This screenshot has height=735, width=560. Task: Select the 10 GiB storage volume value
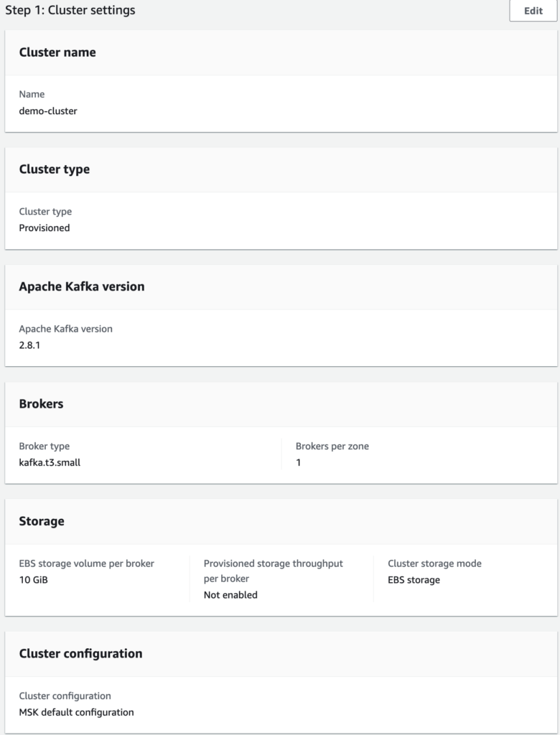click(x=34, y=580)
